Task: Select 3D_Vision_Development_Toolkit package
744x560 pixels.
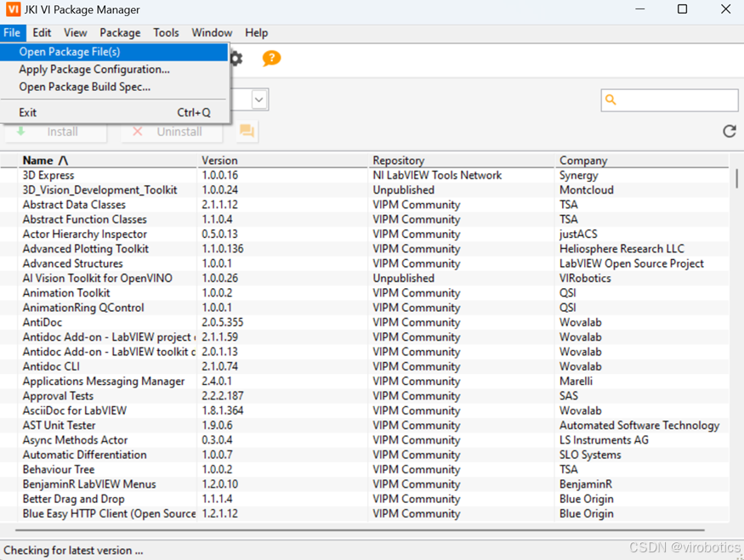Action: [365, 190]
